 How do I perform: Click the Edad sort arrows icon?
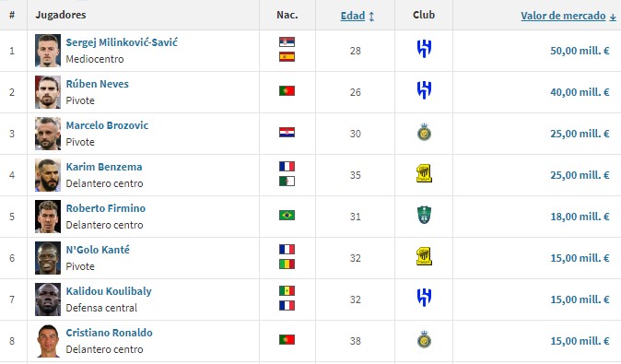coord(371,17)
